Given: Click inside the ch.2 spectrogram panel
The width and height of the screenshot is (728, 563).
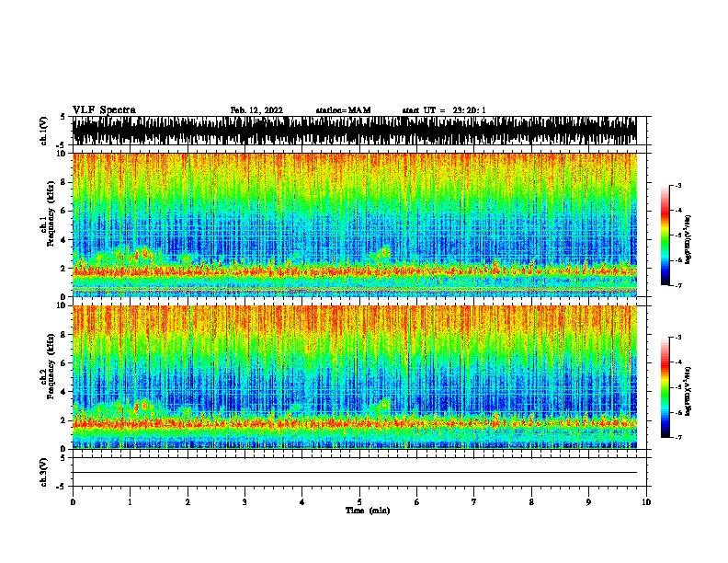Looking at the screenshot, I should pyautogui.click(x=355, y=377).
